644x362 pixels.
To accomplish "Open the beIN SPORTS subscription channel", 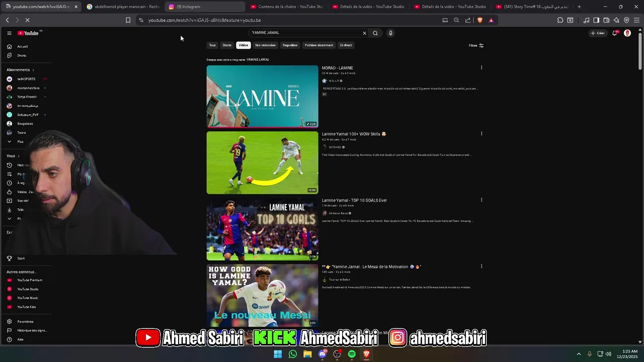I will (x=26, y=79).
